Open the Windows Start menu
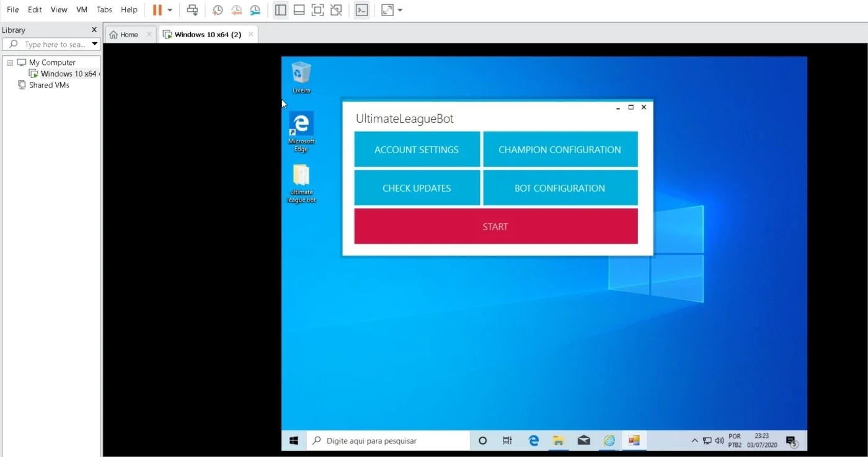This screenshot has width=868, height=457. tap(294, 441)
